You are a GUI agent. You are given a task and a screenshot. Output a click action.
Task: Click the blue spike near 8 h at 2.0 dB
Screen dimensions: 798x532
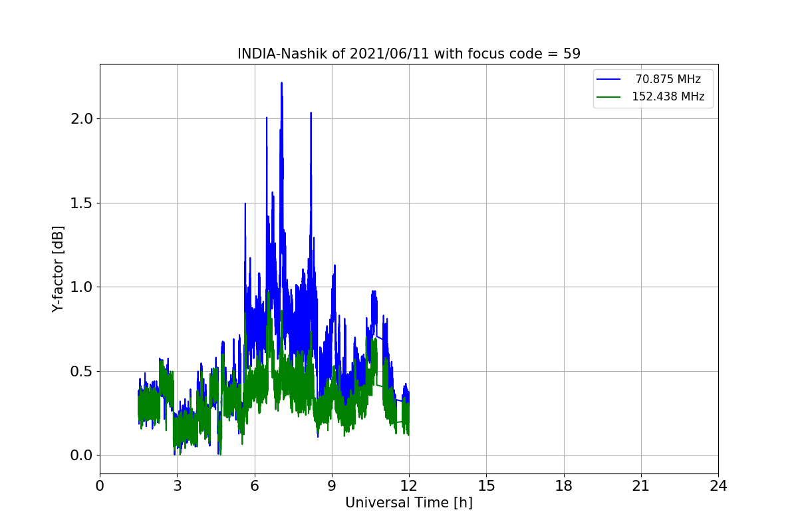coord(311,114)
